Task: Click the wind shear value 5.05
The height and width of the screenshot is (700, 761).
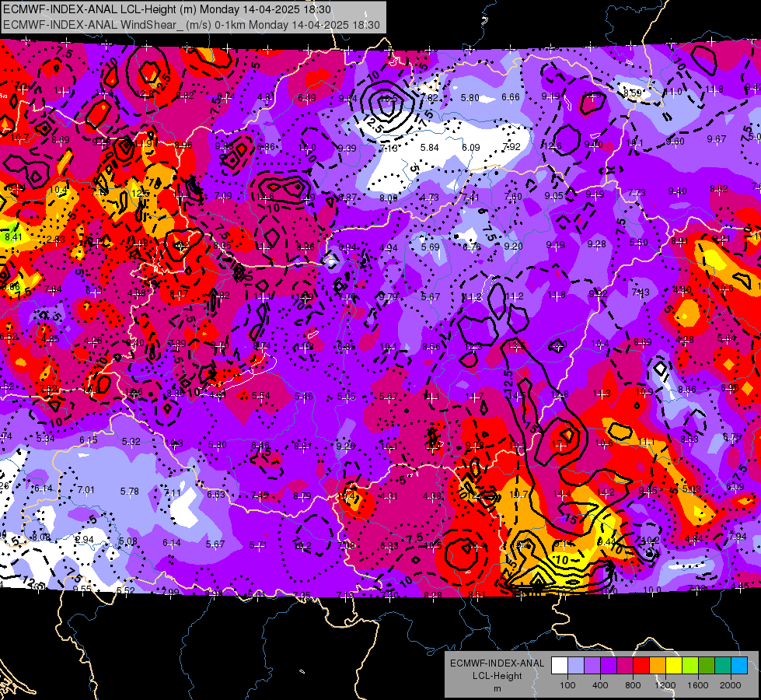Action: 347,397
